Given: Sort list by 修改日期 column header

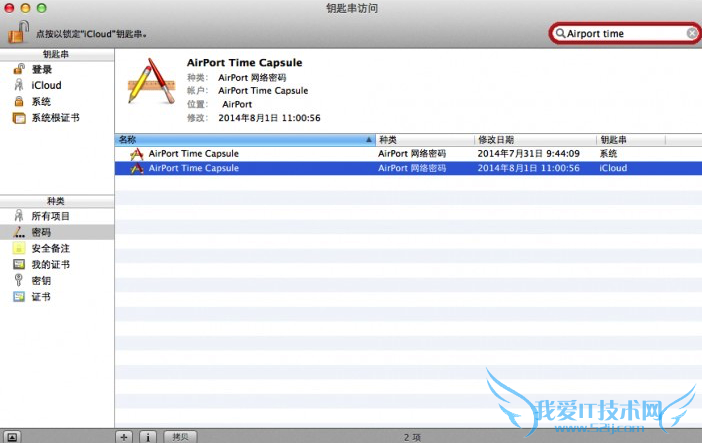Looking at the screenshot, I should tap(535, 140).
